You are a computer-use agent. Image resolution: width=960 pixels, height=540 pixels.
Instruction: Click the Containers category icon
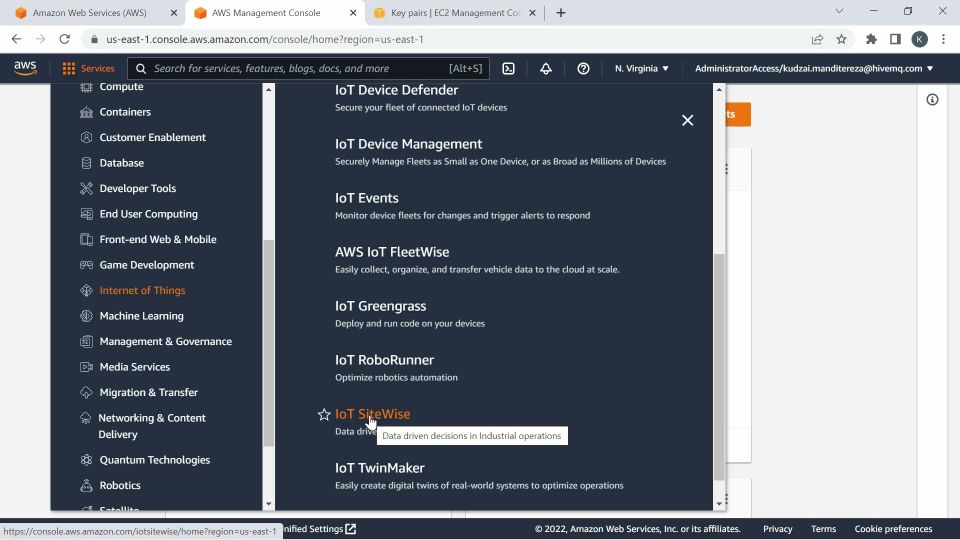click(x=86, y=112)
